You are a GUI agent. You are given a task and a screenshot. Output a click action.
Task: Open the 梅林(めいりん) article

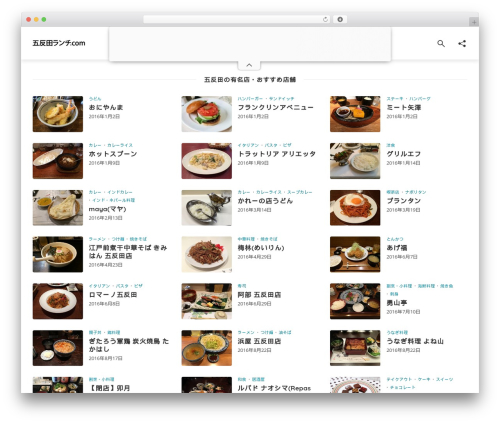(261, 248)
